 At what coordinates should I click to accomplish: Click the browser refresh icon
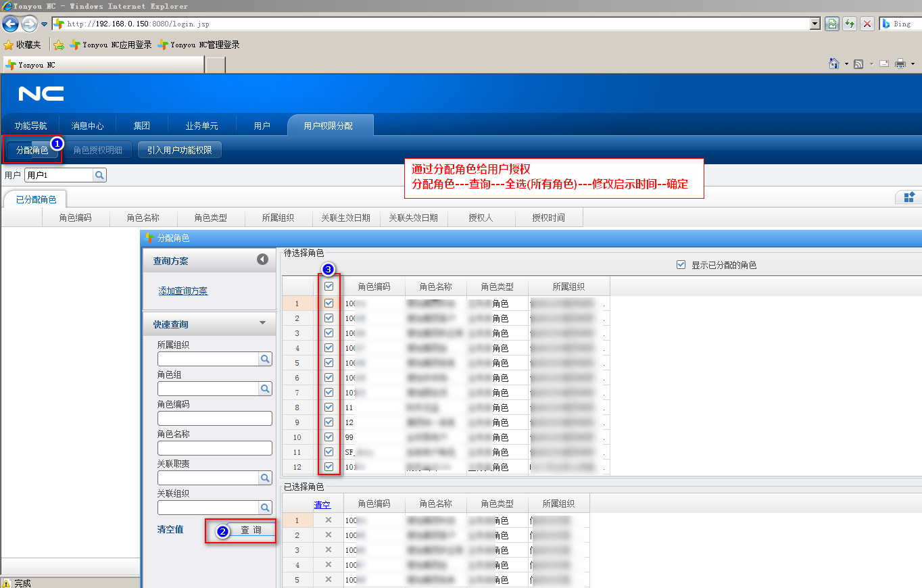click(x=850, y=24)
